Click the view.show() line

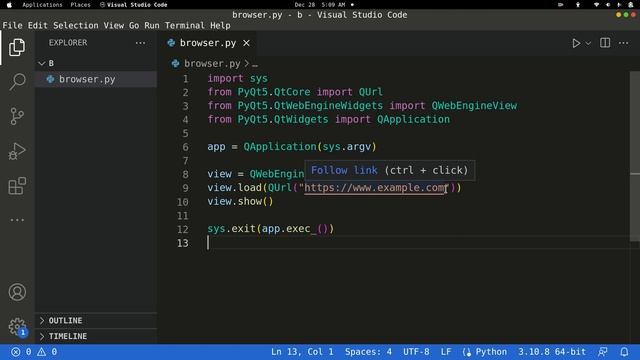(240, 202)
